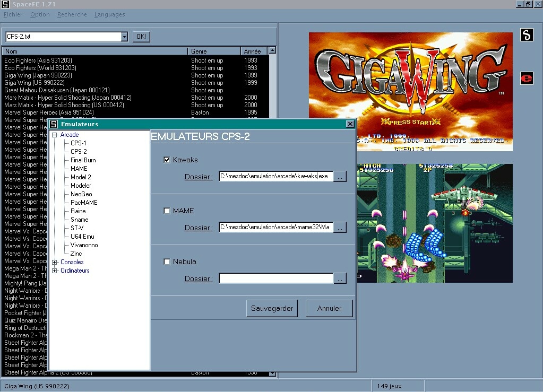Sort the list by Nom column
543x392 pixels.
click(95, 51)
